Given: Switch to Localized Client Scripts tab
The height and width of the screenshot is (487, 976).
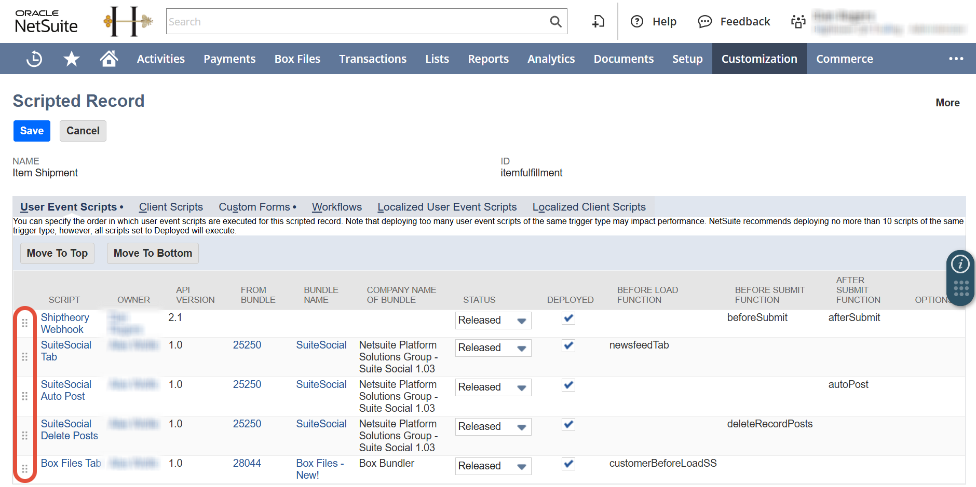Looking at the screenshot, I should pyautogui.click(x=589, y=207).
